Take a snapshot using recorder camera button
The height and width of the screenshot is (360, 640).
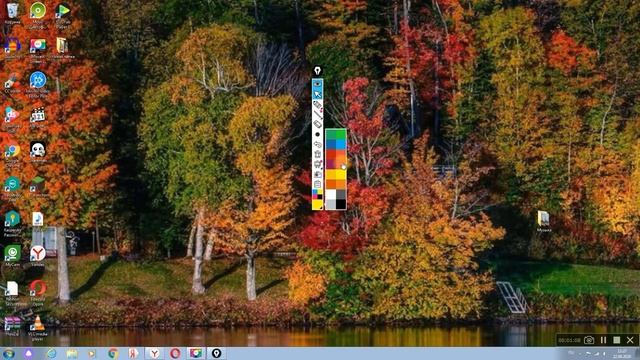589,340
